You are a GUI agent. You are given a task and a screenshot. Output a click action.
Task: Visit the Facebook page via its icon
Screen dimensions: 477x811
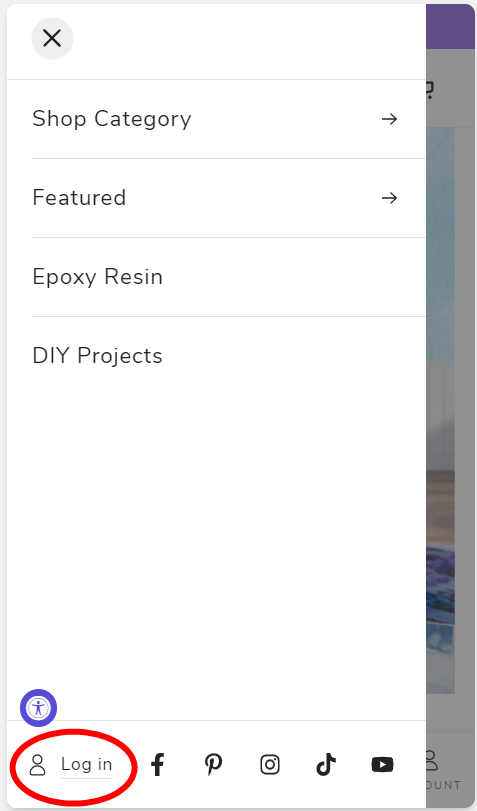point(158,764)
